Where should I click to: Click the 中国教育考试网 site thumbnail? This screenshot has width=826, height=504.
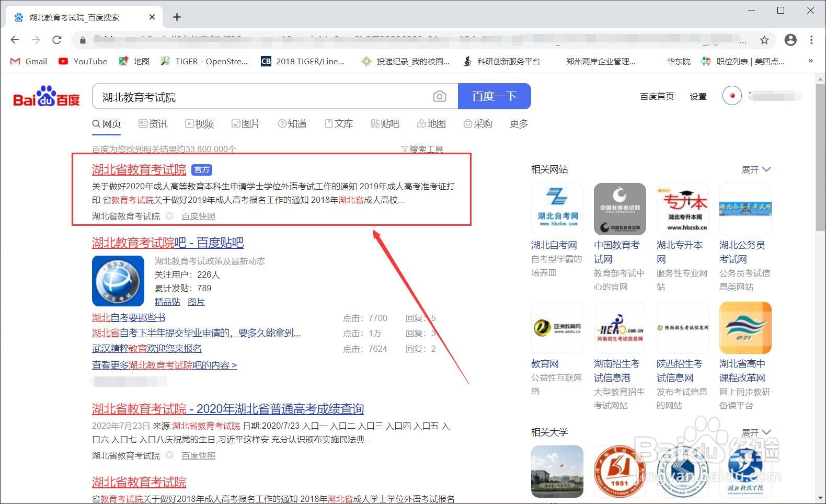620,209
